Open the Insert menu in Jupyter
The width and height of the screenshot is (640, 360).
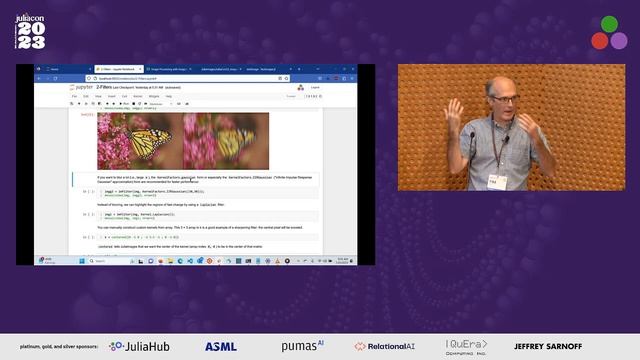112,96
